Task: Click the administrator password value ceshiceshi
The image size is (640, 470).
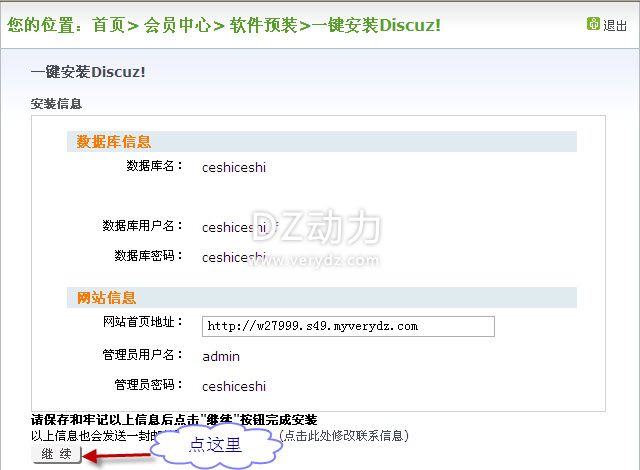Action: 234,386
